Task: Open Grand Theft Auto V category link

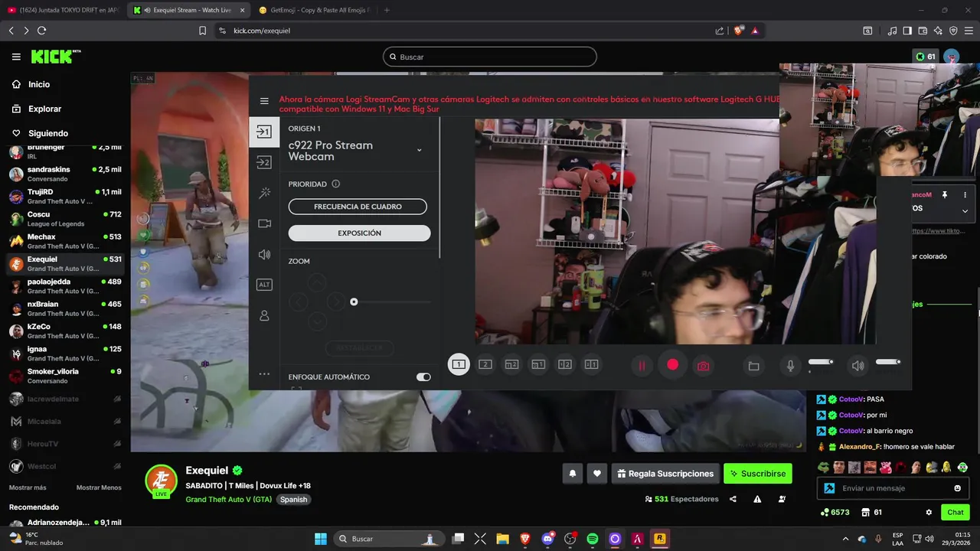Action: click(x=229, y=499)
